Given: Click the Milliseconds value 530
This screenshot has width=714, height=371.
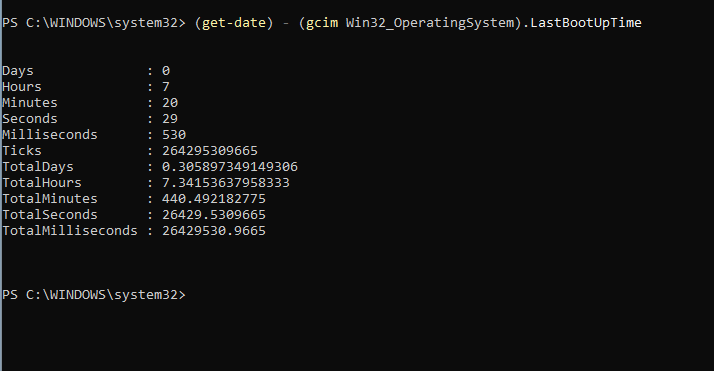Looking at the screenshot, I should (174, 134).
